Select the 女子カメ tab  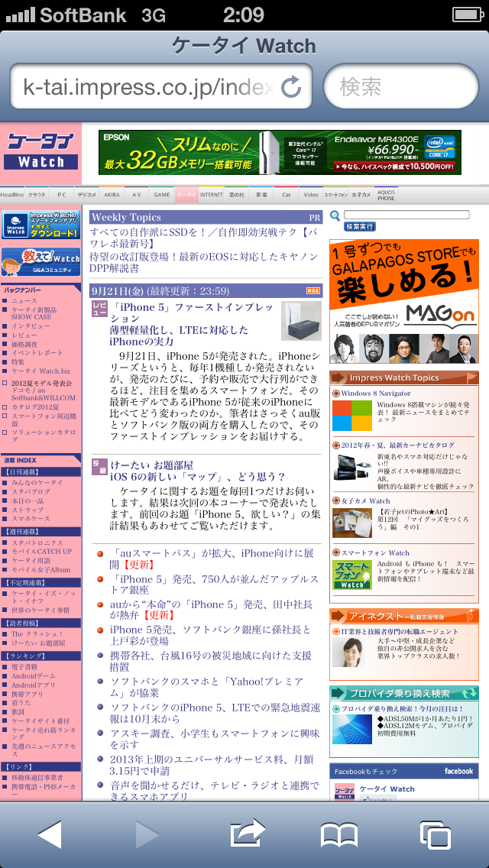coord(361,195)
